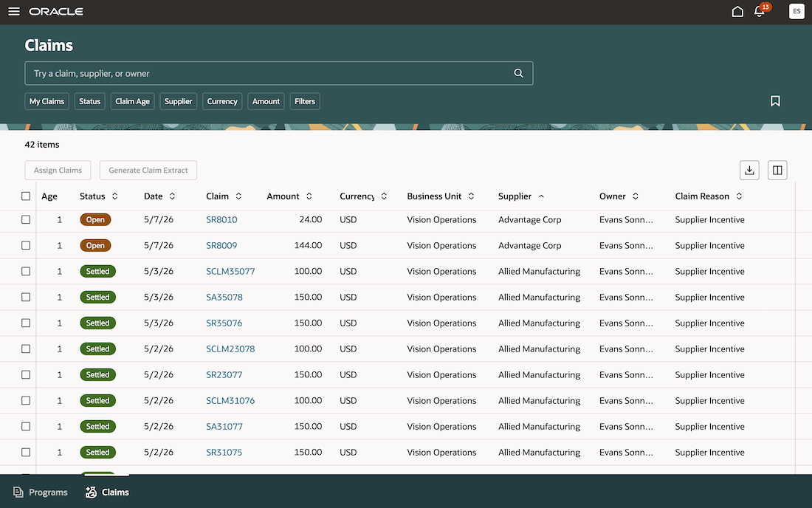The image size is (812, 508).
Task: Click the search magnifier icon
Action: 518,73
